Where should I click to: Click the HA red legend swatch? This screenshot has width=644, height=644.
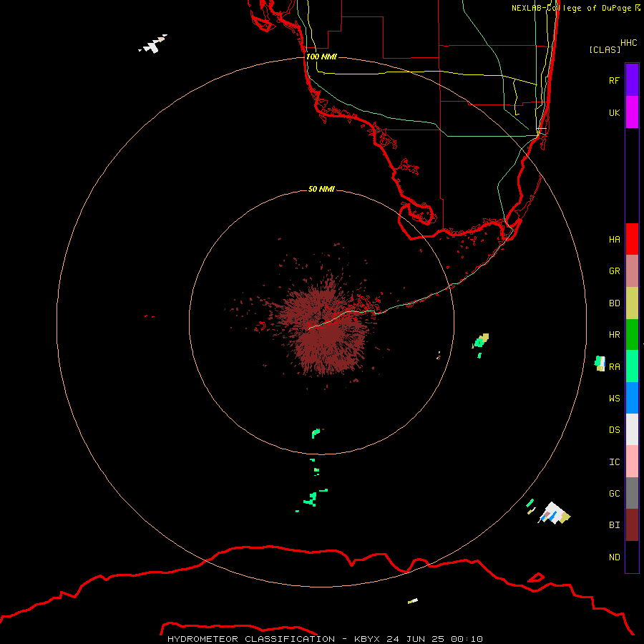point(632,239)
